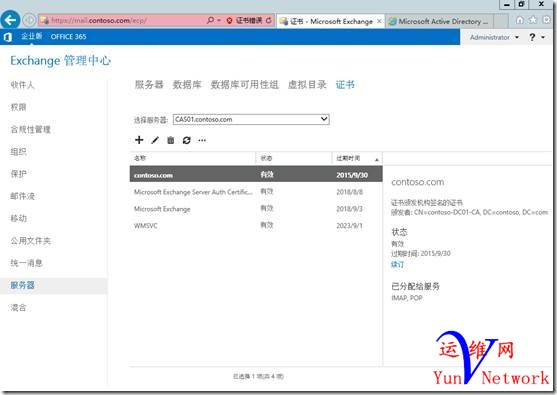Click the browser back arrow button

(10, 20)
